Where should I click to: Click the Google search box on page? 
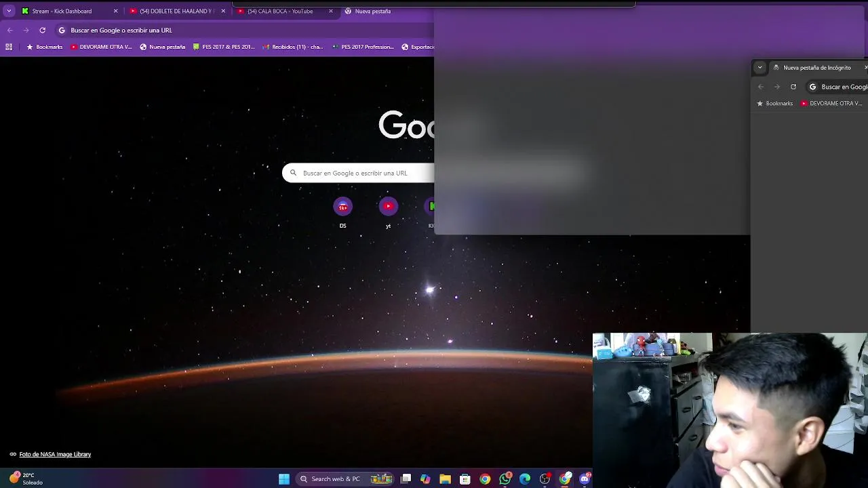pyautogui.click(x=358, y=173)
